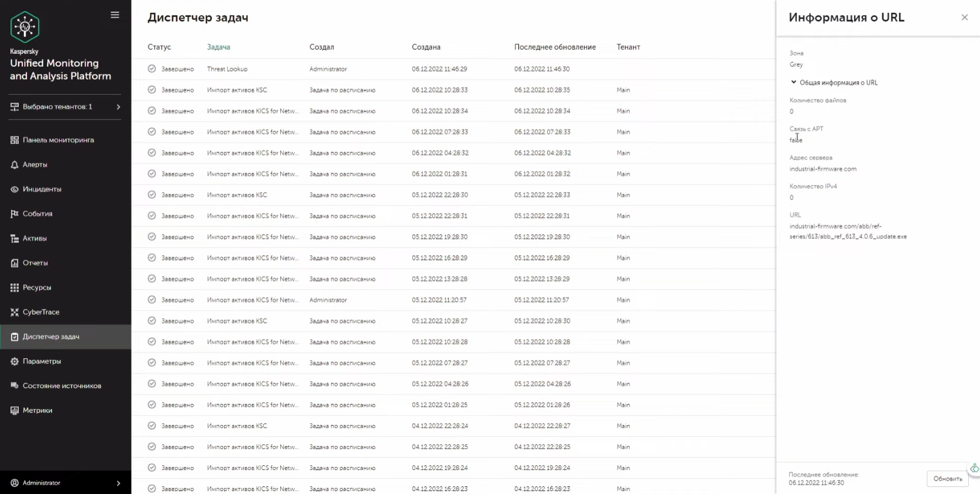This screenshot has width=980, height=494.
Task: Click the Incidents eye icon
Action: pos(15,190)
